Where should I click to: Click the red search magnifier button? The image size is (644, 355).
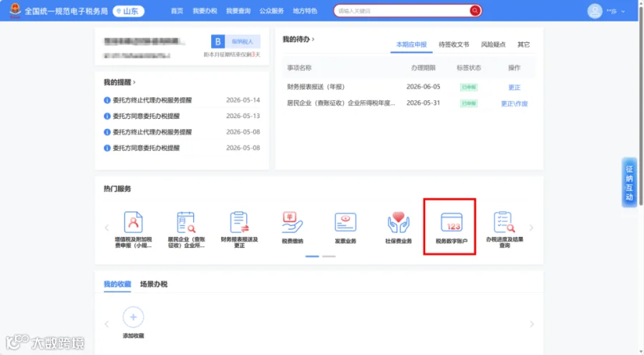coord(475,11)
